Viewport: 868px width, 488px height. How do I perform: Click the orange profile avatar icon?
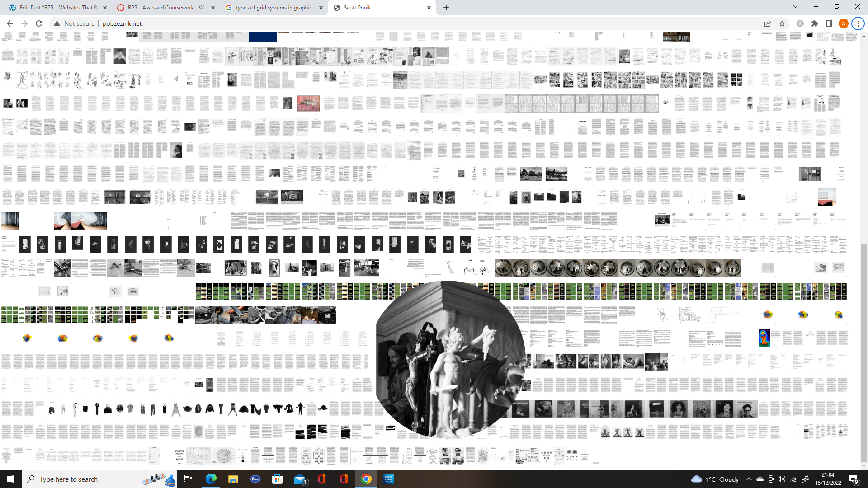pos(843,23)
